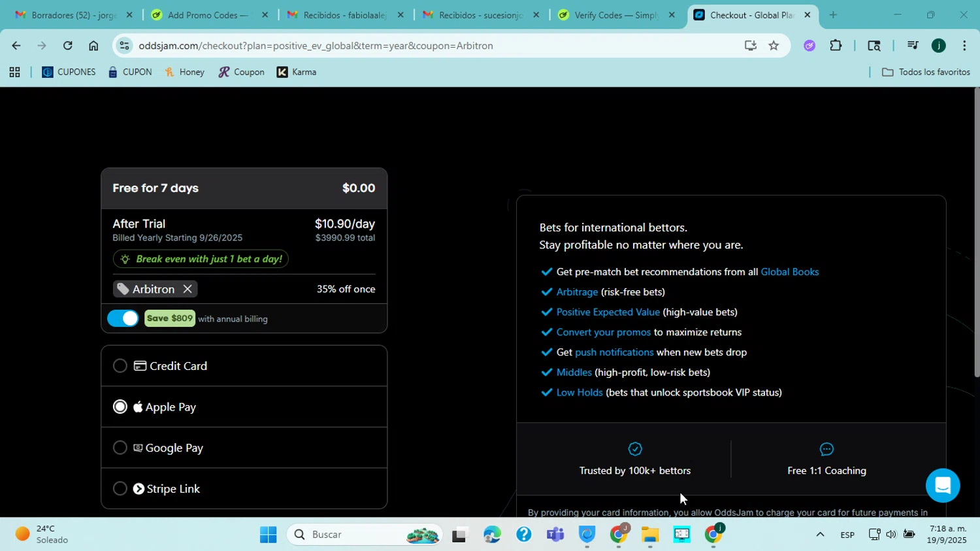The image size is (980, 551).
Task: Close the Checkout - Global Plan tab
Action: [807, 15]
